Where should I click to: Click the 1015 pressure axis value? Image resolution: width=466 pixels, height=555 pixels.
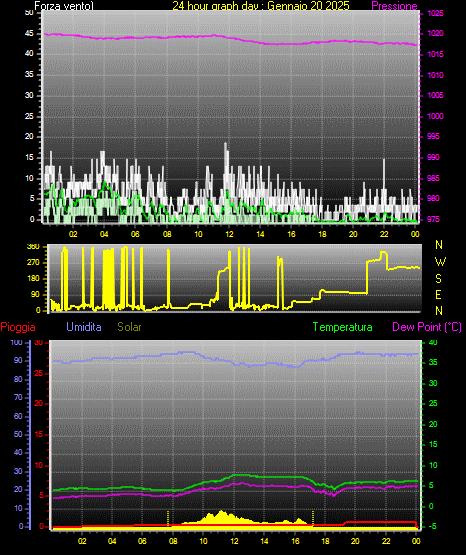coord(435,54)
